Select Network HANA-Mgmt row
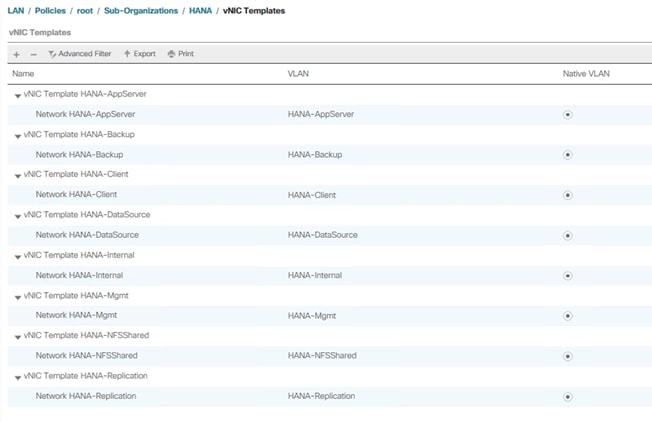This screenshot has height=422, width=652. point(330,316)
